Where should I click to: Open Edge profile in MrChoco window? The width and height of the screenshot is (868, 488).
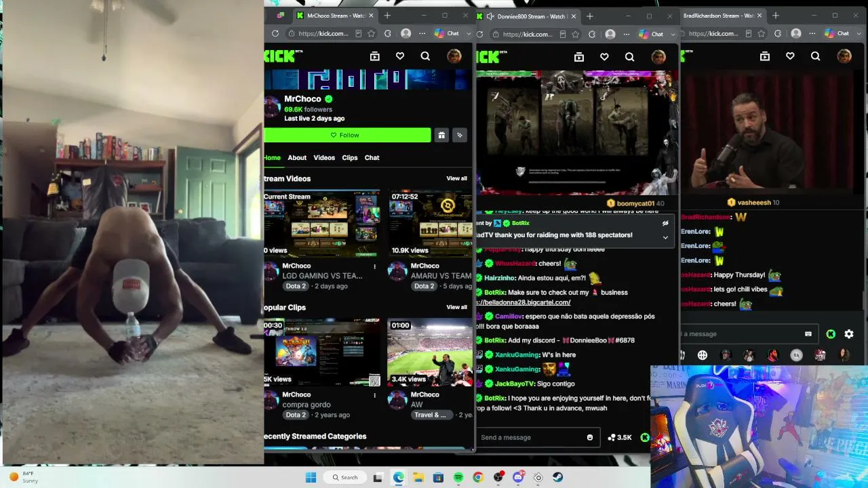click(406, 33)
